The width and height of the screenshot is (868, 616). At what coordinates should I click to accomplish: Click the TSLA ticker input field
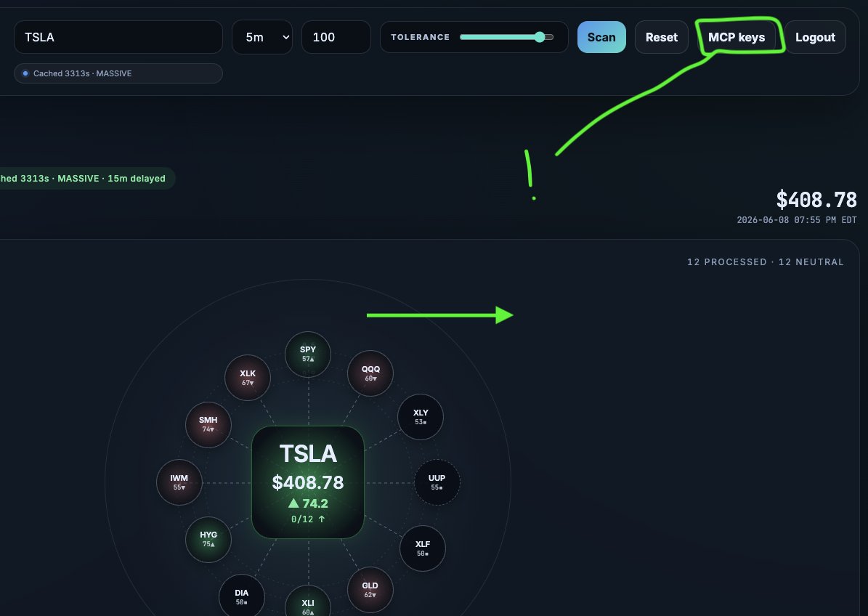point(118,37)
